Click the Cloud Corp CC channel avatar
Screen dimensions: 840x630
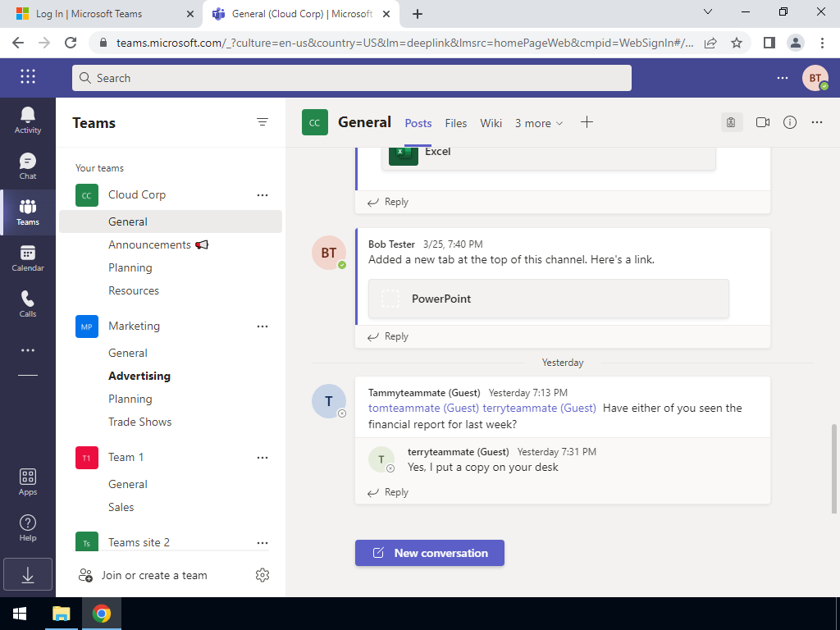pos(315,123)
